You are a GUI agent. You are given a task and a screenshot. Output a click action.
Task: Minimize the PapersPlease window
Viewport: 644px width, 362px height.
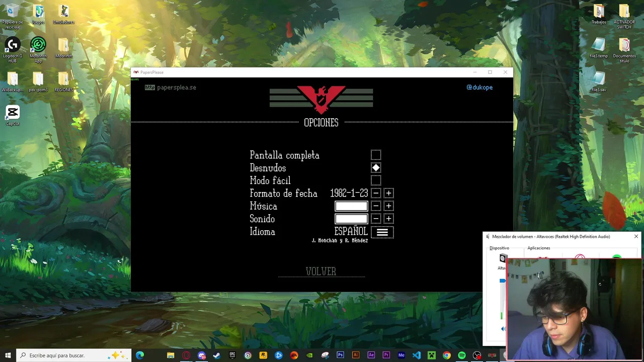click(x=474, y=72)
